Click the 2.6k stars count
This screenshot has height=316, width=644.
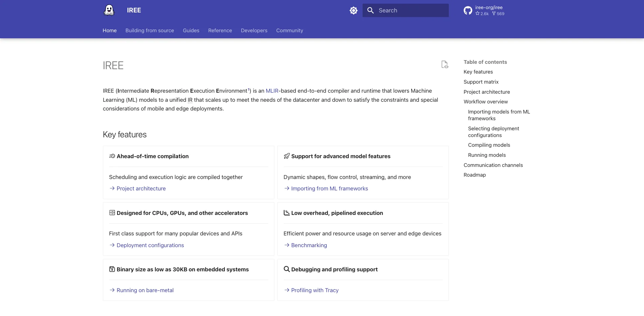482,14
